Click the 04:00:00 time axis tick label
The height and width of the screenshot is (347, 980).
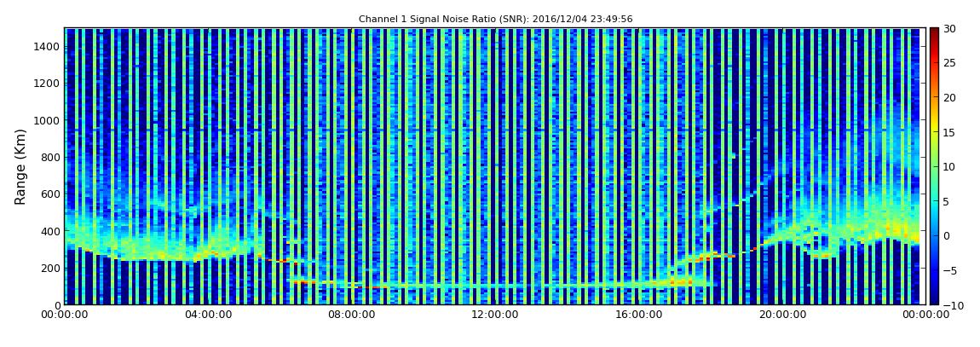point(210,315)
